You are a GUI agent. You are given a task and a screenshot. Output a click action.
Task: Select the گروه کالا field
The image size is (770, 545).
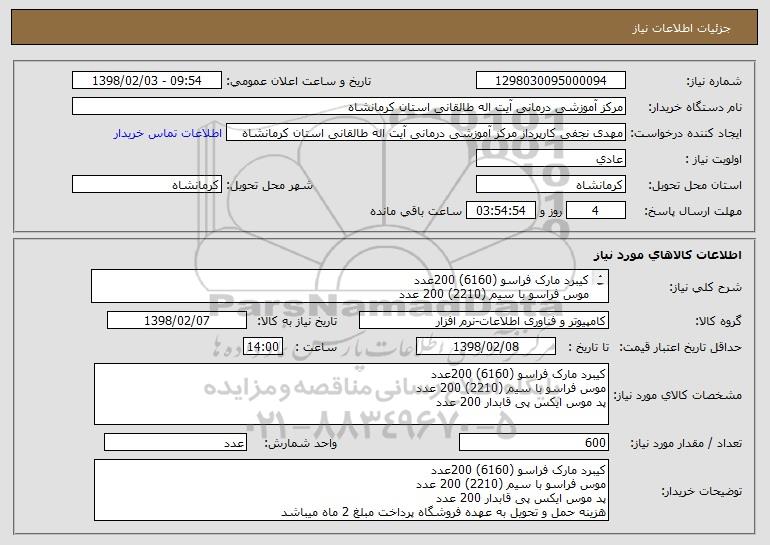(484, 321)
